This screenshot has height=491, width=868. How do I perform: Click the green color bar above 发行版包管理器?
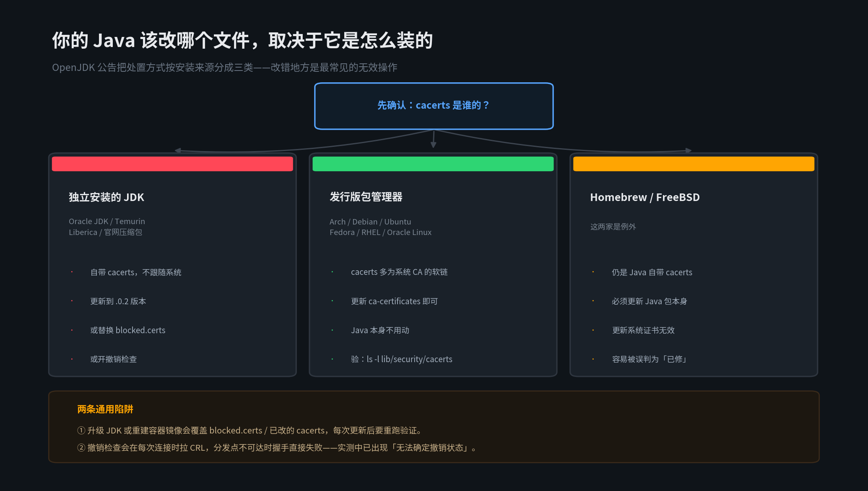coord(433,164)
